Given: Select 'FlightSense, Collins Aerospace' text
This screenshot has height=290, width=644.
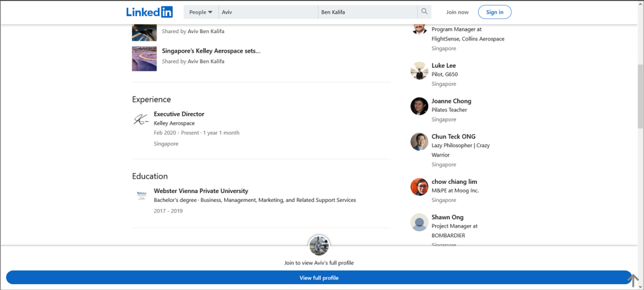Looking at the screenshot, I should 468,39.
